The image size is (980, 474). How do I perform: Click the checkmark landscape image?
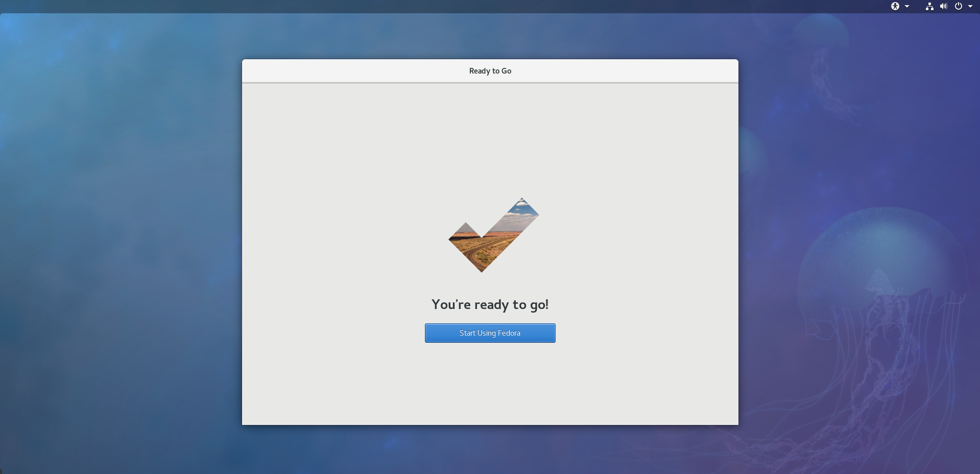(x=494, y=235)
